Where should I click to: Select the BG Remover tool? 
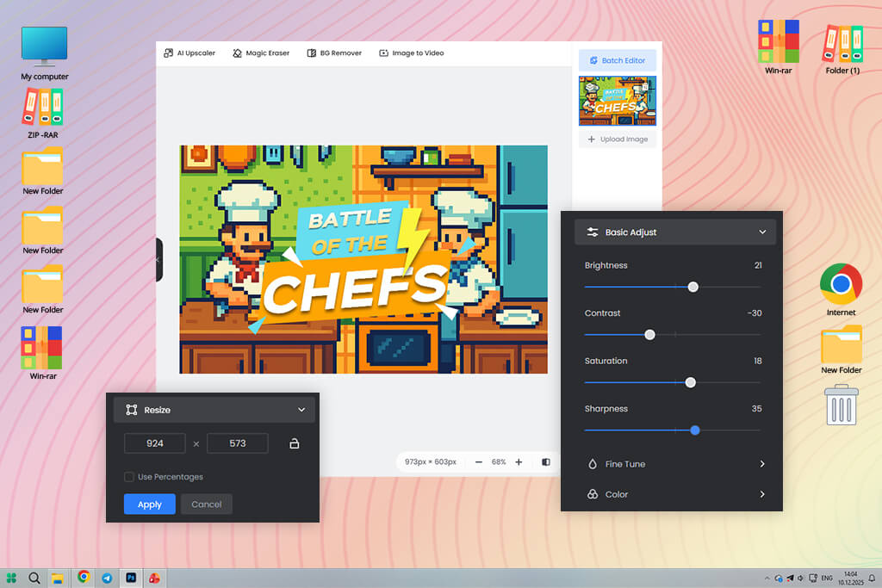point(334,53)
